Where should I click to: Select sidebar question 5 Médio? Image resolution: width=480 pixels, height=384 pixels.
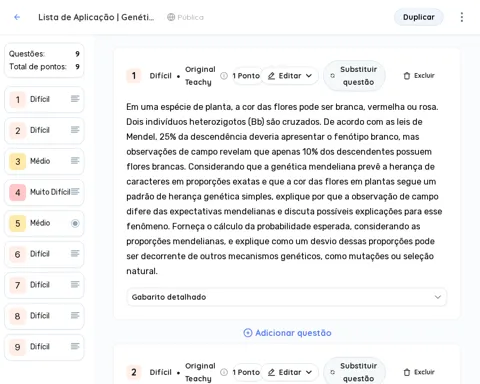[x=44, y=223]
